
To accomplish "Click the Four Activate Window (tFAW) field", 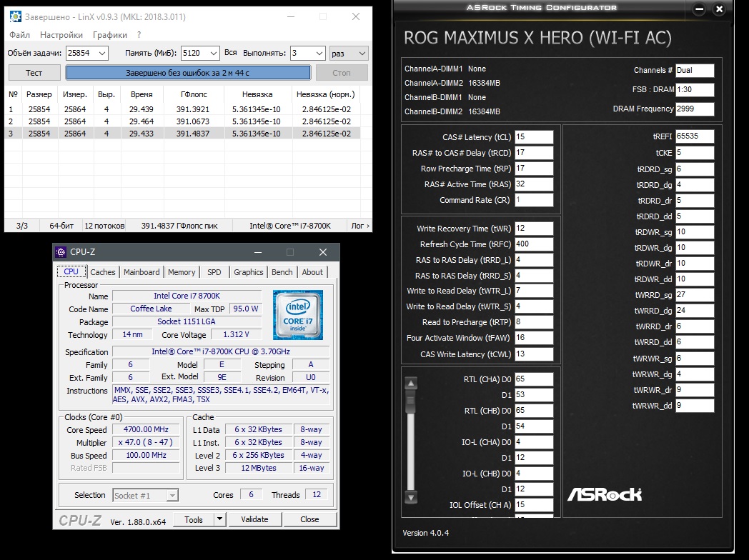I will pos(534,338).
